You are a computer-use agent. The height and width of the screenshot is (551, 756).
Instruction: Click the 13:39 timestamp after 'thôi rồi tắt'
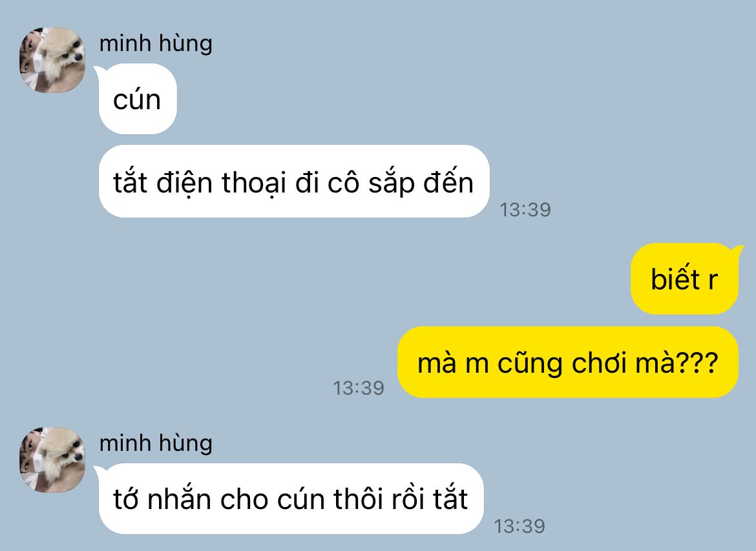520,526
